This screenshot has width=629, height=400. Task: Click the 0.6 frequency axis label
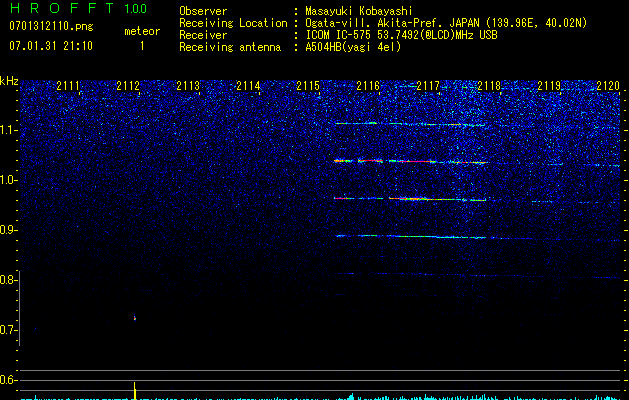[x=7, y=380]
